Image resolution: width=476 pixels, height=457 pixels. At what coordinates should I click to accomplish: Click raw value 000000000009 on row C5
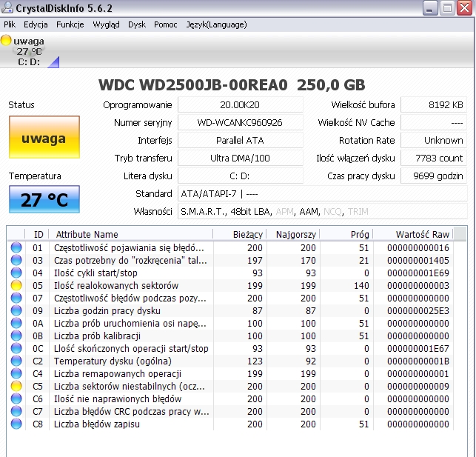tap(418, 387)
